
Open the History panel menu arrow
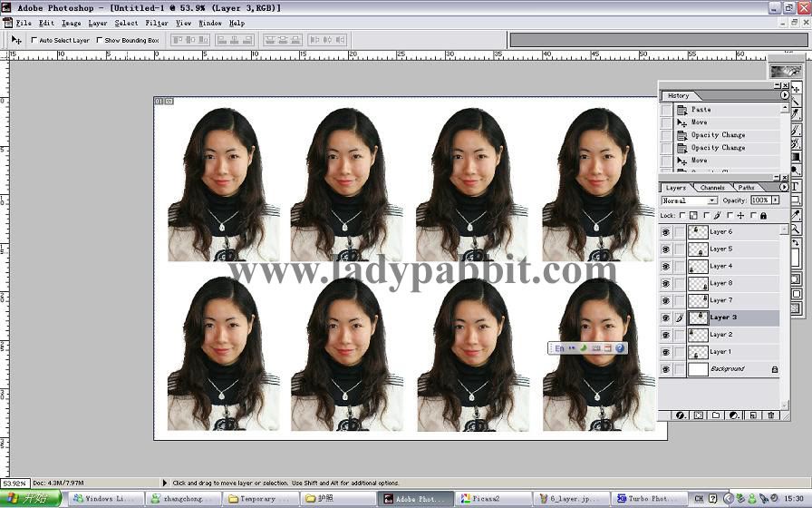pos(785,95)
